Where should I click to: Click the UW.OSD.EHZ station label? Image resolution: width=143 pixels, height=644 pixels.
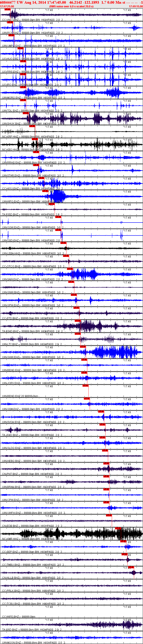click(32, 240)
